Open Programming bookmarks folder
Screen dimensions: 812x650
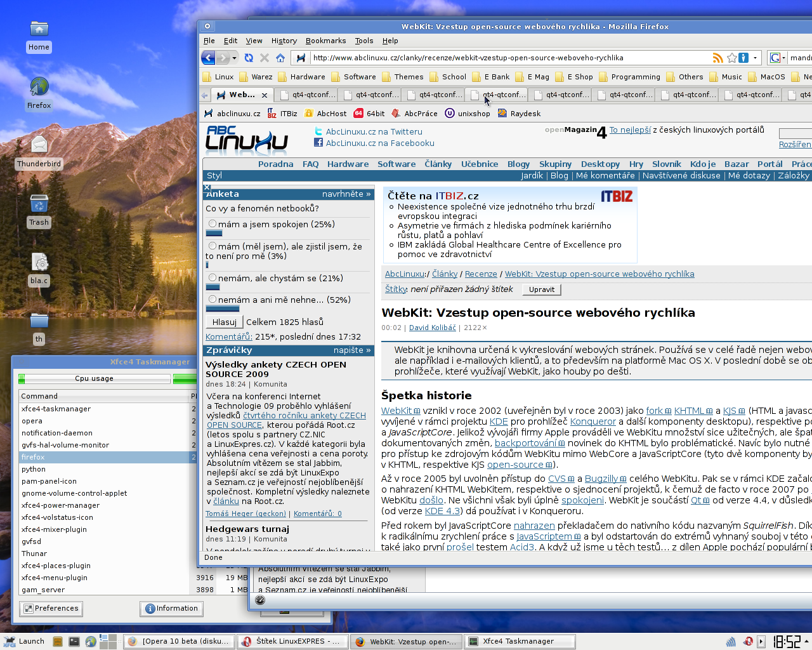(629, 77)
